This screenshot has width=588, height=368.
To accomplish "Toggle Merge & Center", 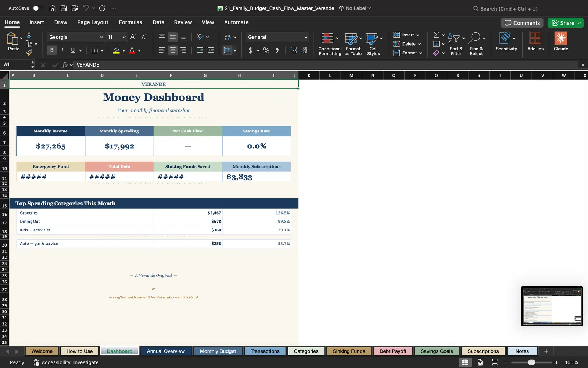I will [227, 50].
